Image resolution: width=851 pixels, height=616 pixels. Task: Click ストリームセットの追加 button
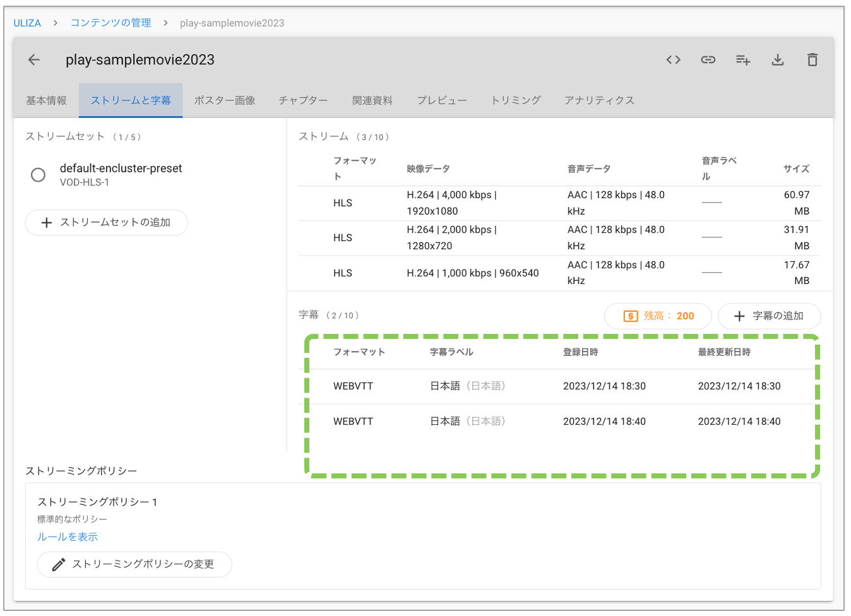(107, 223)
